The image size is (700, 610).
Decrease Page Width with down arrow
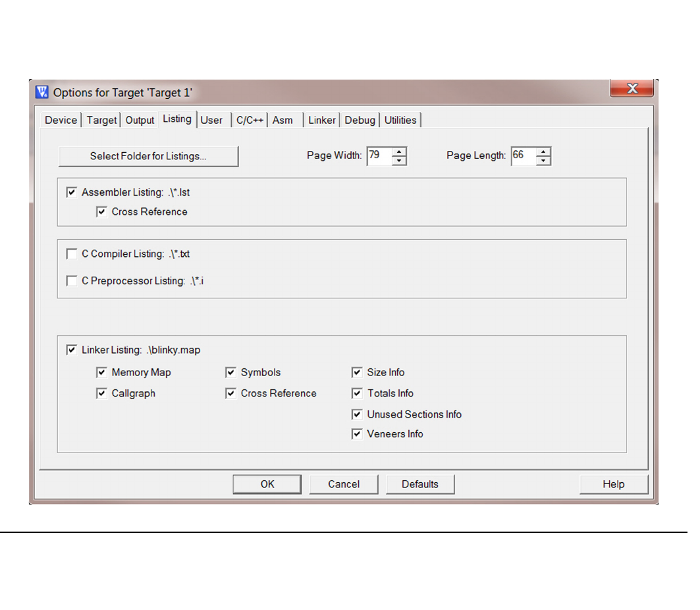(x=399, y=161)
